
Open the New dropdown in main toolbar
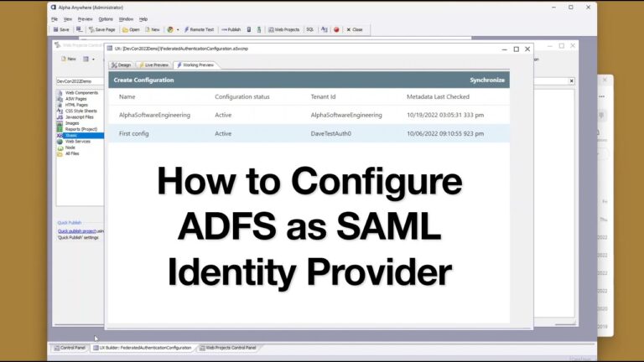(x=153, y=29)
